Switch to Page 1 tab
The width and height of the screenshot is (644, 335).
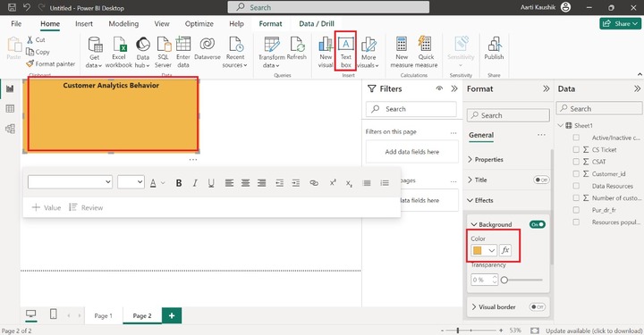pyautogui.click(x=103, y=315)
